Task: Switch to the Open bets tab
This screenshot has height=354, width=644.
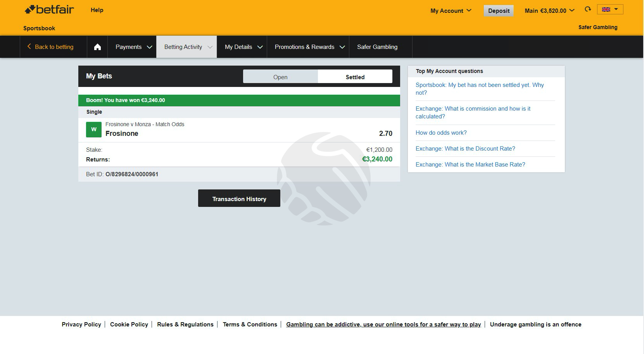Action: pos(280,77)
